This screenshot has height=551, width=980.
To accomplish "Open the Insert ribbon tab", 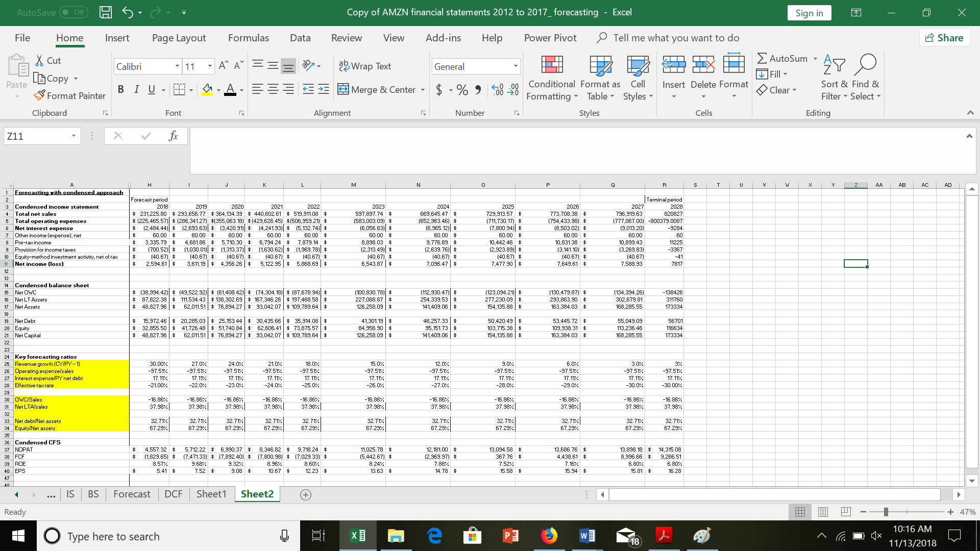I will point(117,38).
